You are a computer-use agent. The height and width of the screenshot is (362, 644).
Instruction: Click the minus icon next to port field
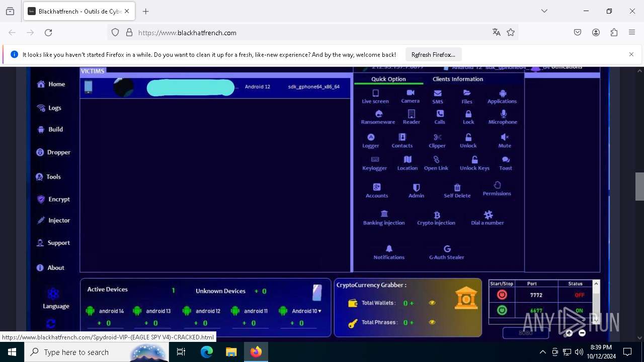582,333
